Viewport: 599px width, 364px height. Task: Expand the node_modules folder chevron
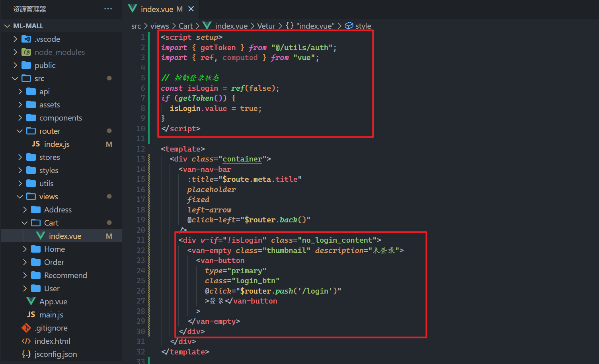pyautogui.click(x=15, y=52)
